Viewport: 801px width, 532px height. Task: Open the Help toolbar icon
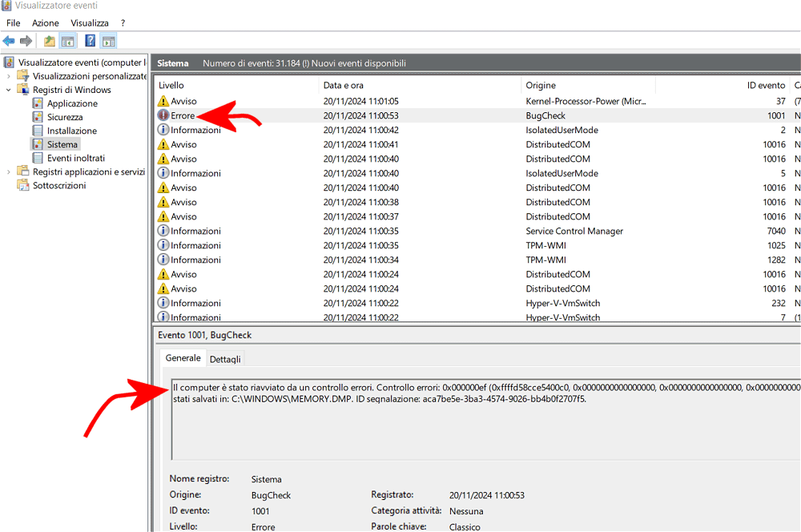click(x=90, y=41)
